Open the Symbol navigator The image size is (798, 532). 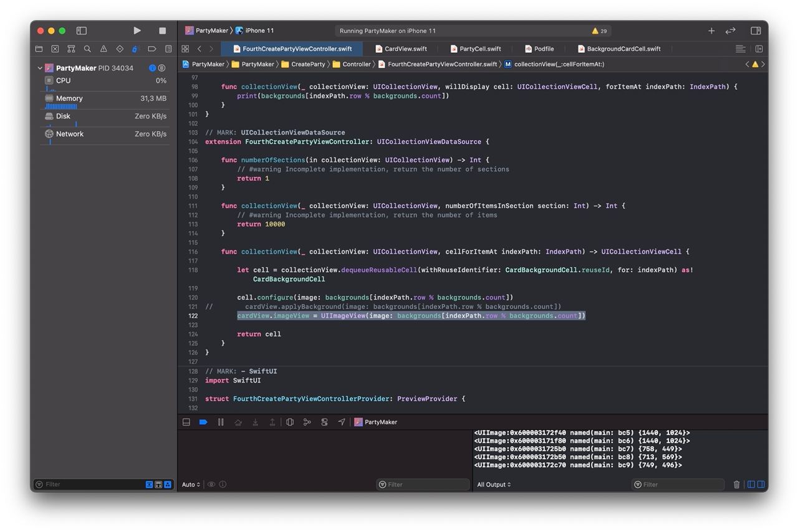71,49
